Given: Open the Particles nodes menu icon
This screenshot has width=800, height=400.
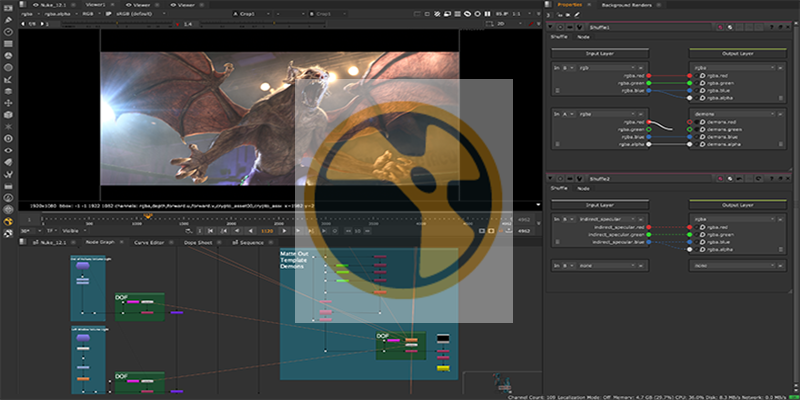Looking at the screenshot, I should pyautogui.click(x=8, y=127).
